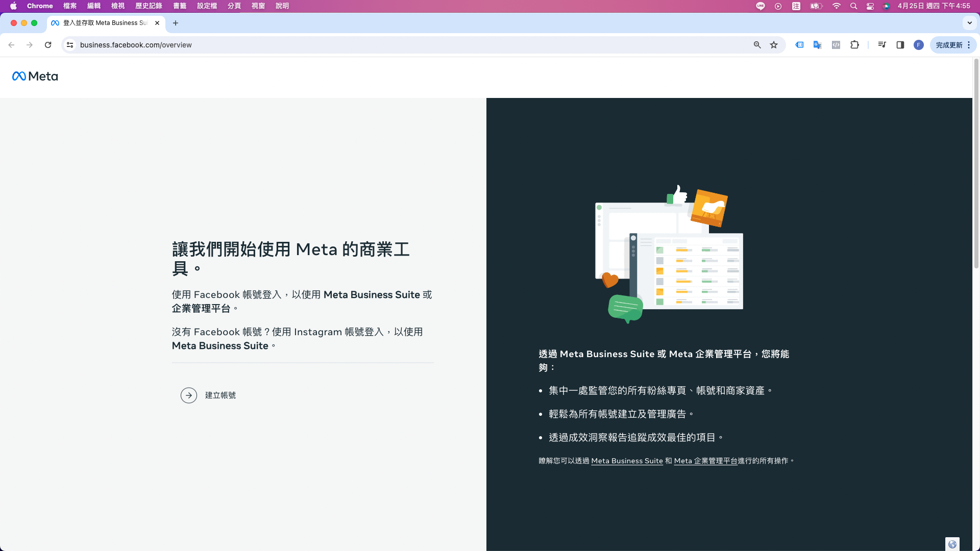Image resolution: width=980 pixels, height=551 pixels.
Task: Click the globe language icon at the bottom right
Action: [952, 544]
